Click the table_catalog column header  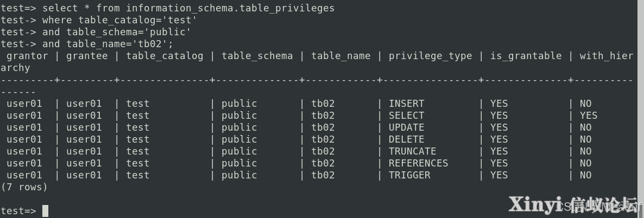coord(165,56)
